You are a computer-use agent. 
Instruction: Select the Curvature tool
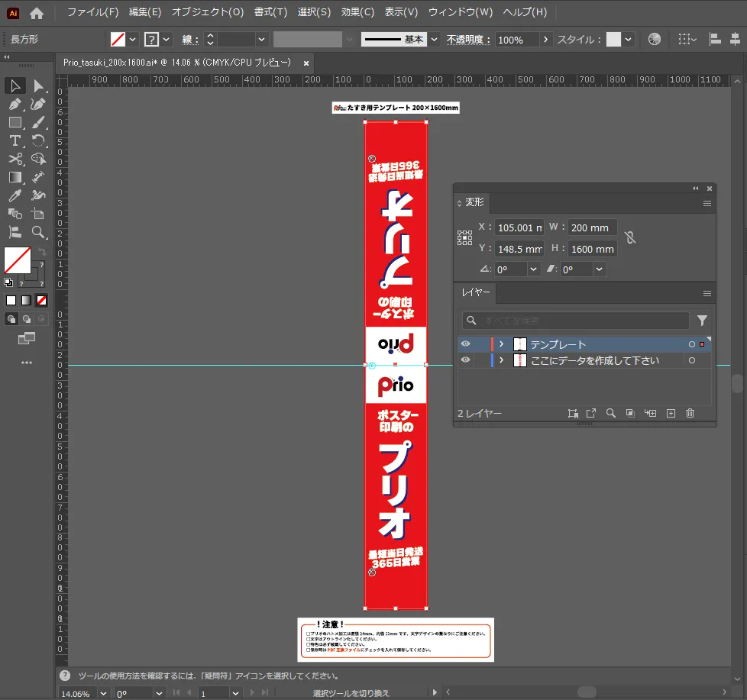coord(38,104)
